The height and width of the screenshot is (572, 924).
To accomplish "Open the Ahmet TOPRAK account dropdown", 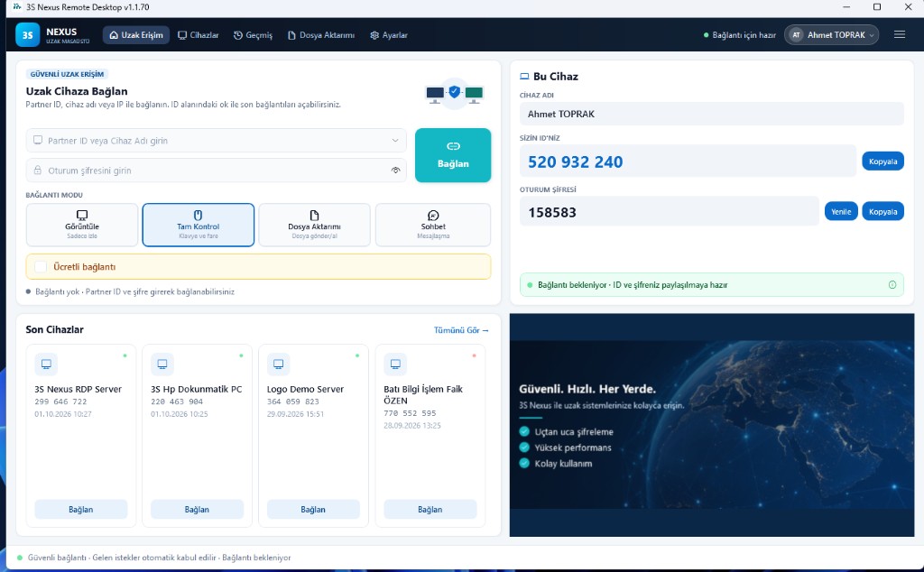I will click(x=831, y=35).
